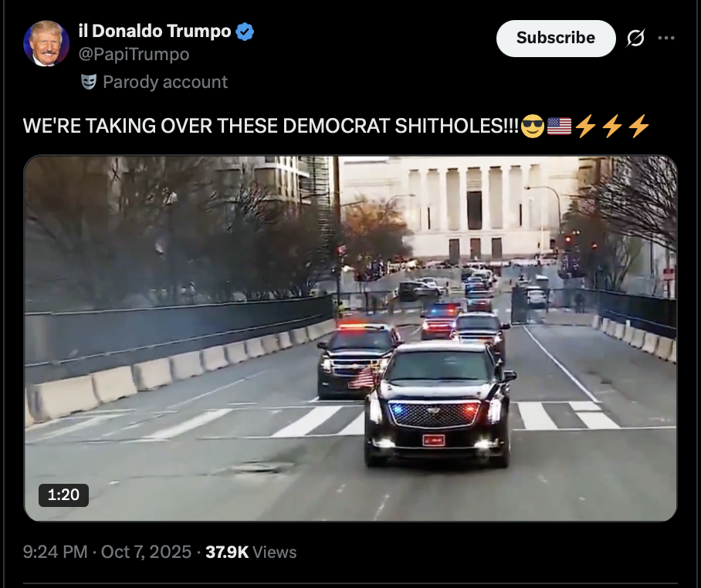Click the lead black limousine in video
This screenshot has height=588, width=701.
439,404
